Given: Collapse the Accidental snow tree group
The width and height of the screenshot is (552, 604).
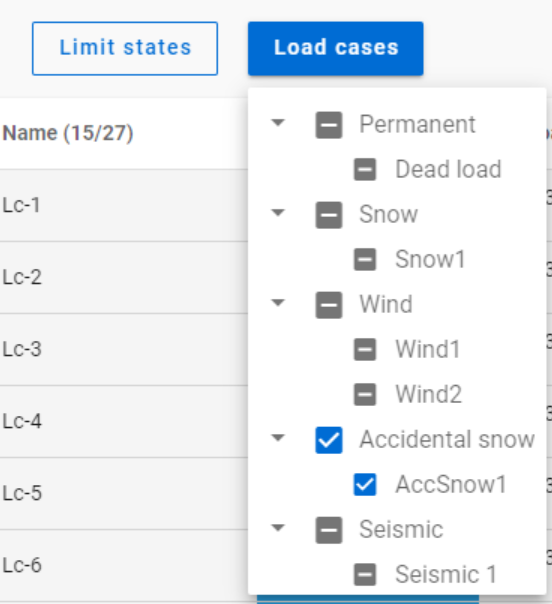Looking at the screenshot, I should point(278,438).
